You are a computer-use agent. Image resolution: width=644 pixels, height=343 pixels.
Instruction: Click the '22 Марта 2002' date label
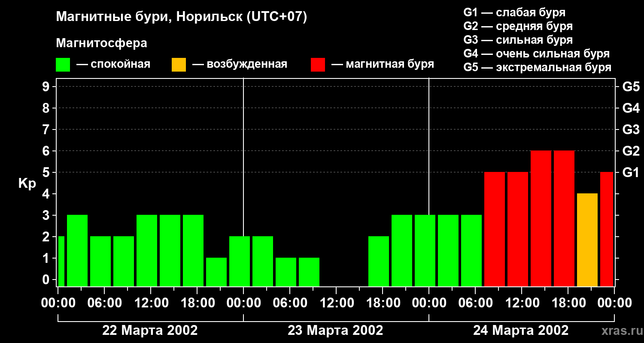coord(150,330)
